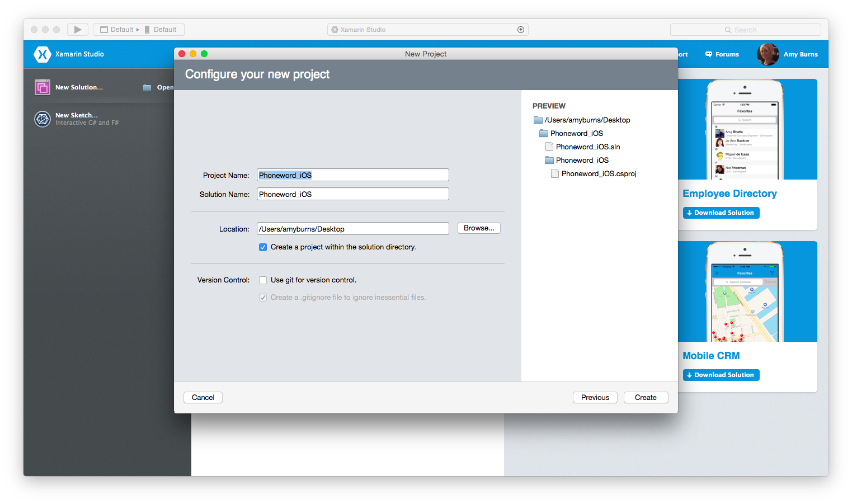Select /Users/amyburns/Desktop folder in preview tree
The width and height of the screenshot is (852, 504).
pyautogui.click(x=587, y=120)
